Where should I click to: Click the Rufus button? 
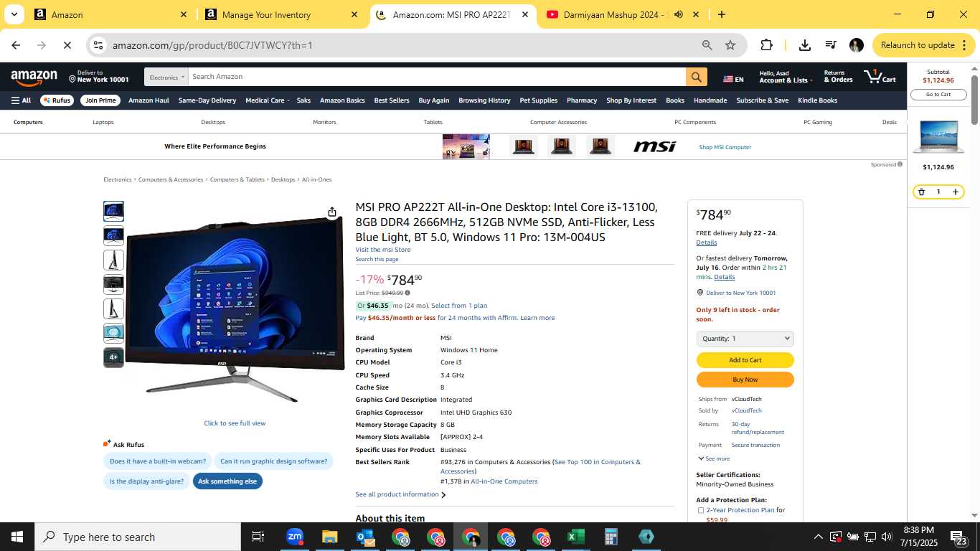click(x=57, y=100)
